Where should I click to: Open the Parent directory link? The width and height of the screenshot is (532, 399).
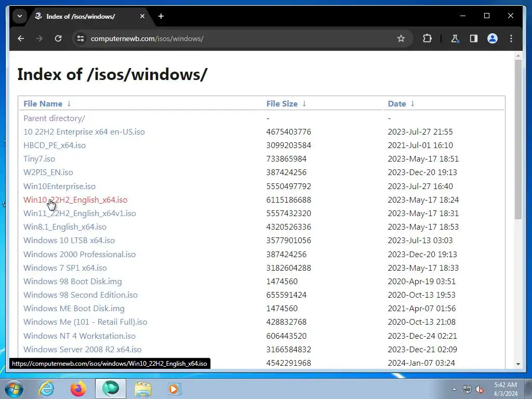[x=54, y=118]
